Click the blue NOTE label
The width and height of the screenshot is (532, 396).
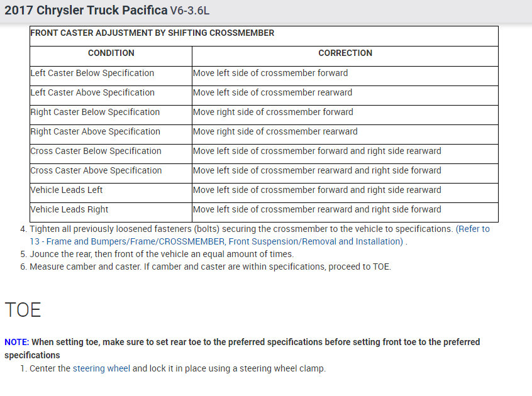(x=16, y=342)
